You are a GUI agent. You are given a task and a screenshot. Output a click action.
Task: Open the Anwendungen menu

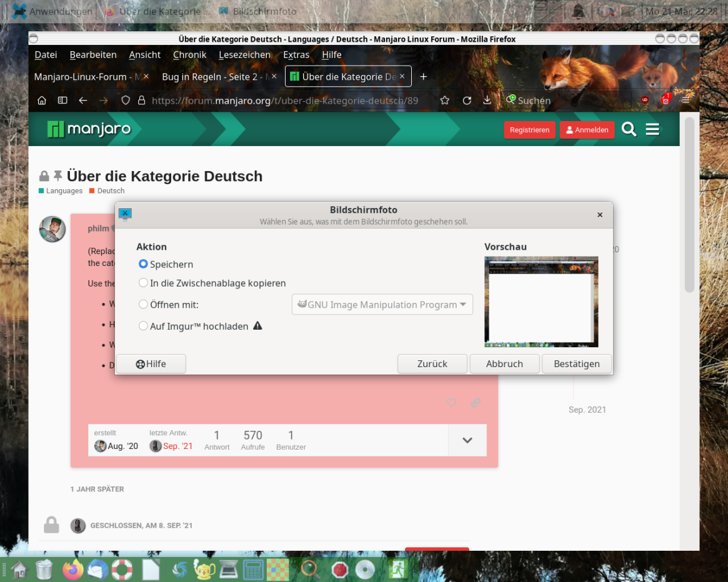point(52,11)
